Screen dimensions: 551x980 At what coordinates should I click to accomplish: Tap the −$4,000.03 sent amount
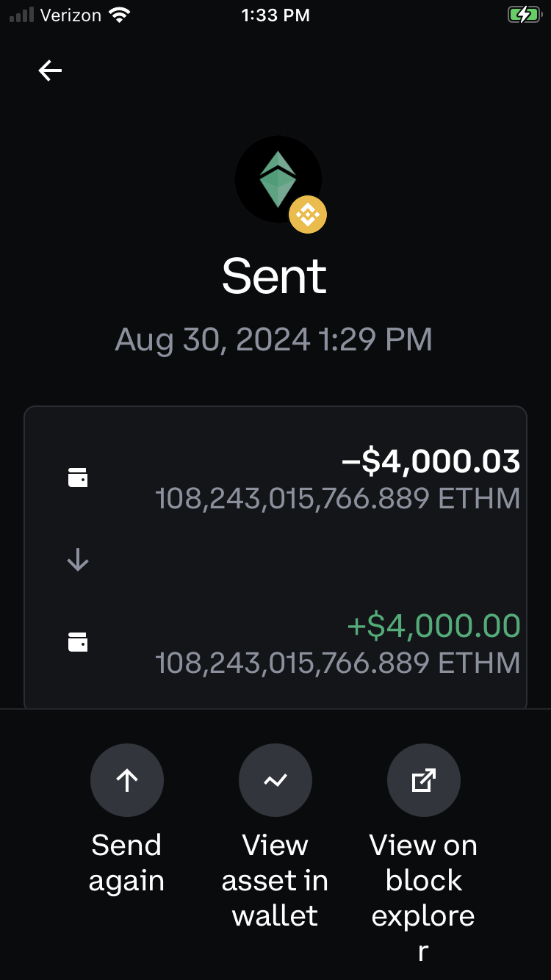tap(431, 461)
